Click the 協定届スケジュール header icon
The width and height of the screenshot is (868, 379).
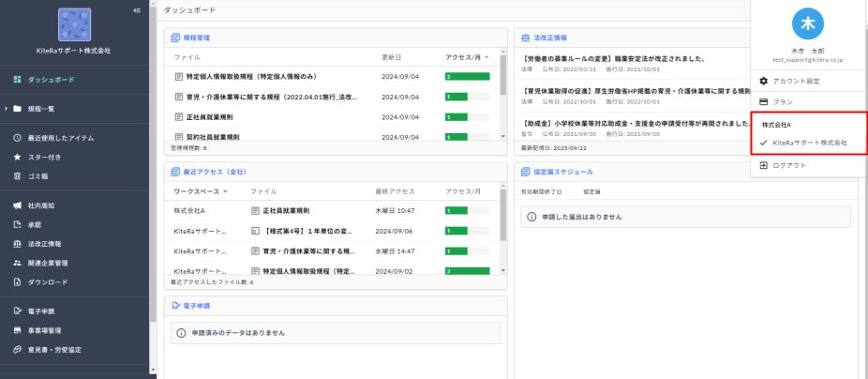[525, 172]
